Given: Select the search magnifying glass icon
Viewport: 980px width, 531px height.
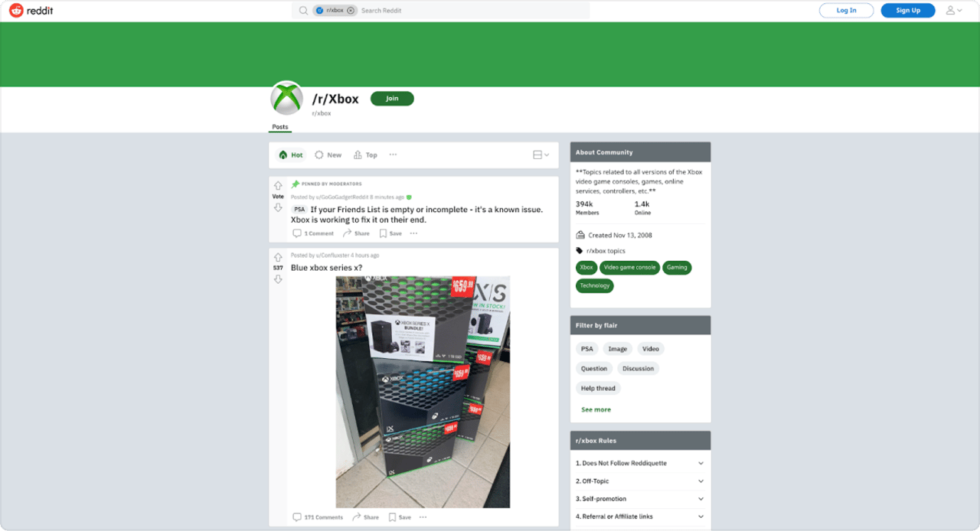Looking at the screenshot, I should (x=303, y=10).
